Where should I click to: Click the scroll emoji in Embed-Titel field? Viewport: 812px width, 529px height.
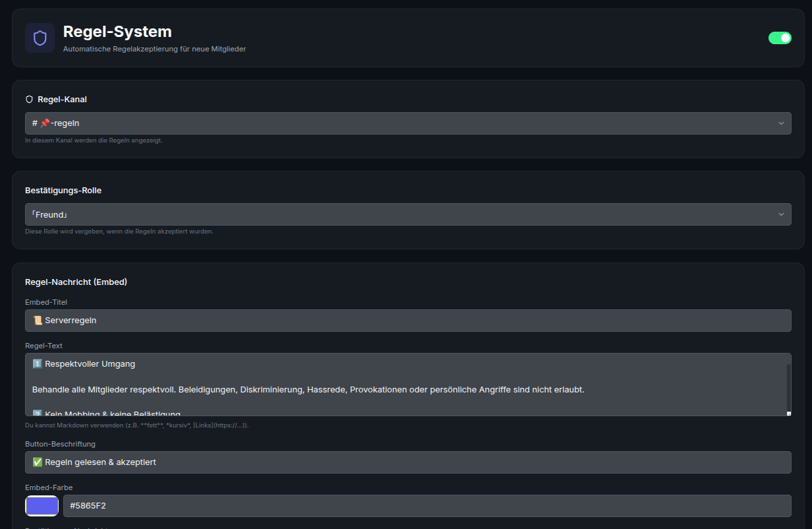point(38,321)
